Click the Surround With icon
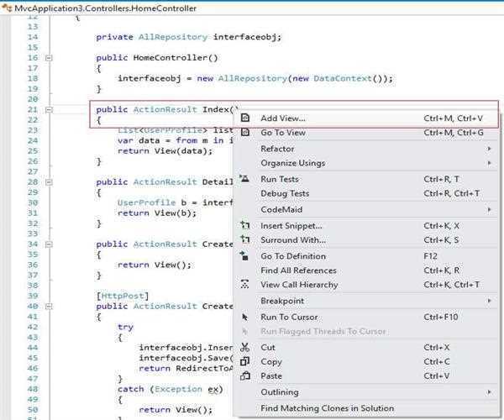504x420 pixels. (245, 239)
